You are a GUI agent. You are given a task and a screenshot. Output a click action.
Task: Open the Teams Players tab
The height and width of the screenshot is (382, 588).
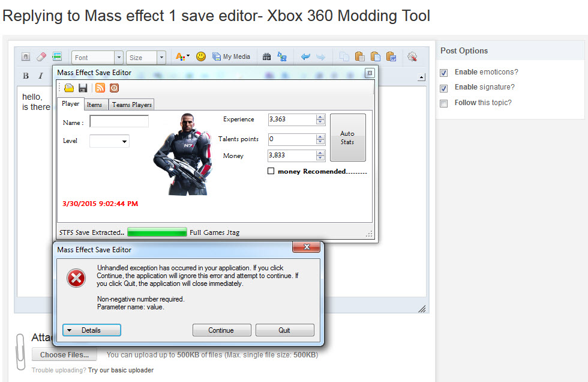pos(131,105)
